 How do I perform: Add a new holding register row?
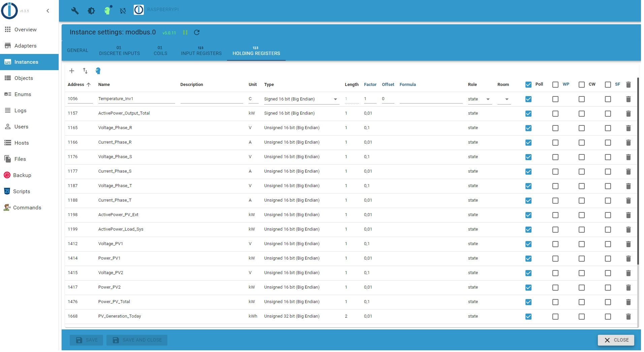coord(72,71)
